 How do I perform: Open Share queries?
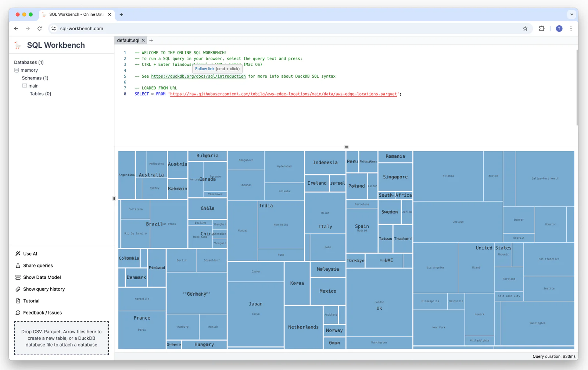[x=34, y=266]
